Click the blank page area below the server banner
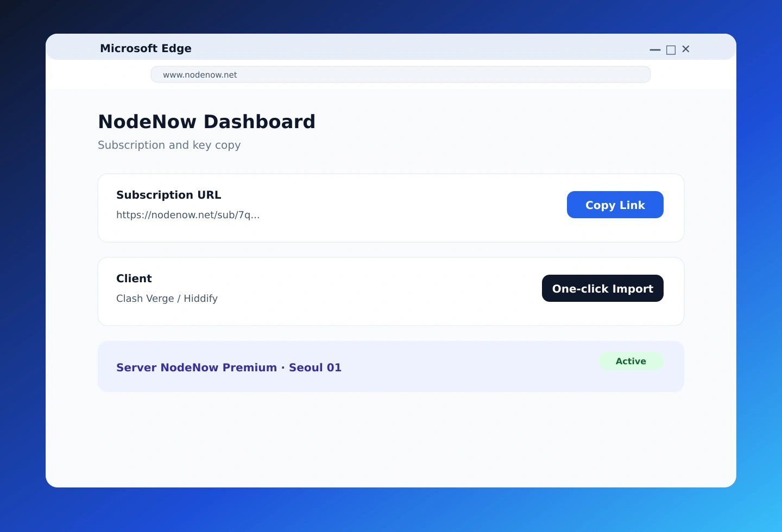The width and height of the screenshot is (782, 532). pyautogui.click(x=391, y=440)
